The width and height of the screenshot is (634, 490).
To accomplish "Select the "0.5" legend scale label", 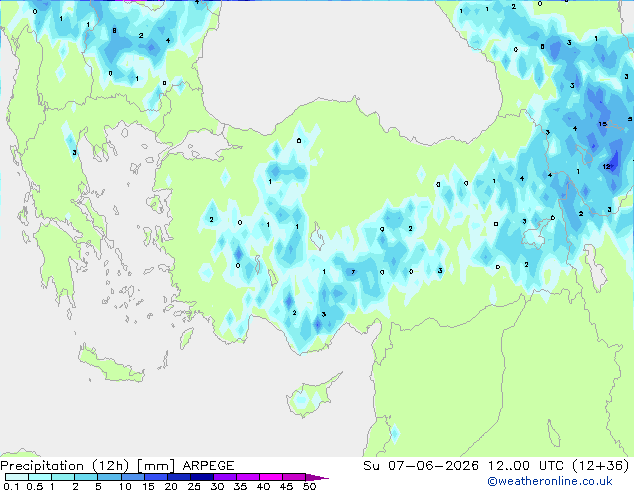I will tap(35, 486).
